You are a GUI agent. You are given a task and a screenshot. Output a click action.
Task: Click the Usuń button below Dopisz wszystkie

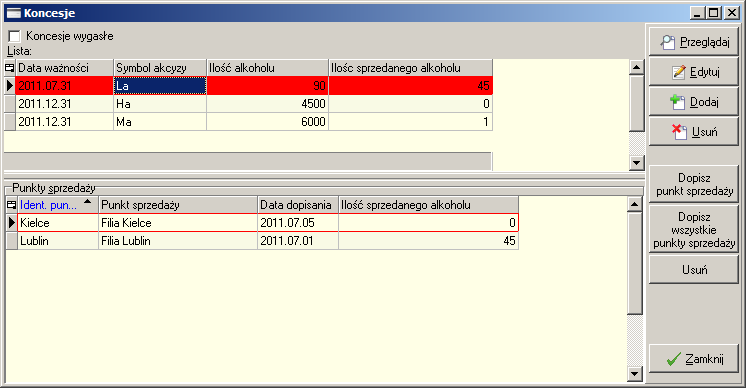[x=694, y=270]
